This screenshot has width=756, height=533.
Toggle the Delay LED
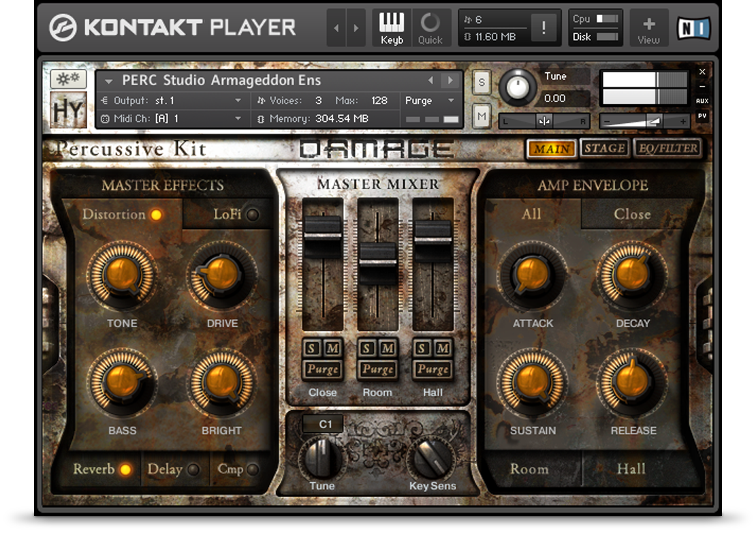click(x=193, y=470)
